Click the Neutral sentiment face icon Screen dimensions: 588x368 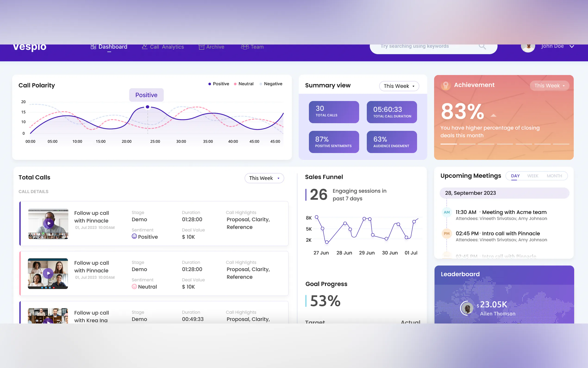click(134, 286)
